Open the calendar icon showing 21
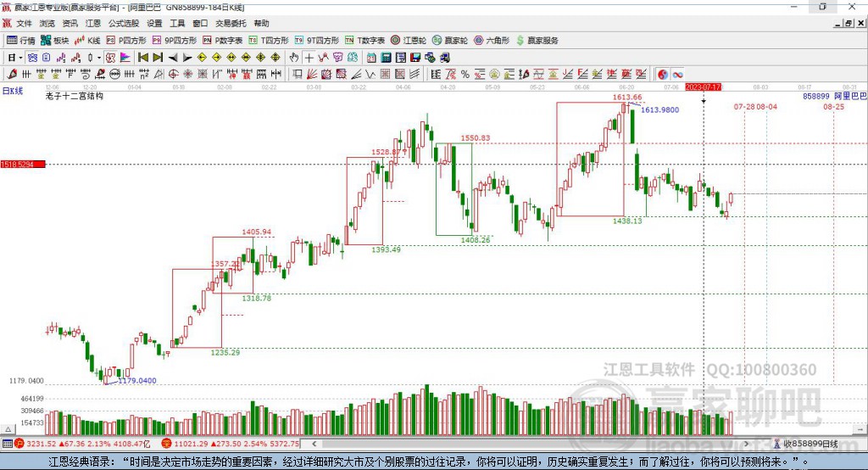This screenshot has height=470, width=868. 371,58
